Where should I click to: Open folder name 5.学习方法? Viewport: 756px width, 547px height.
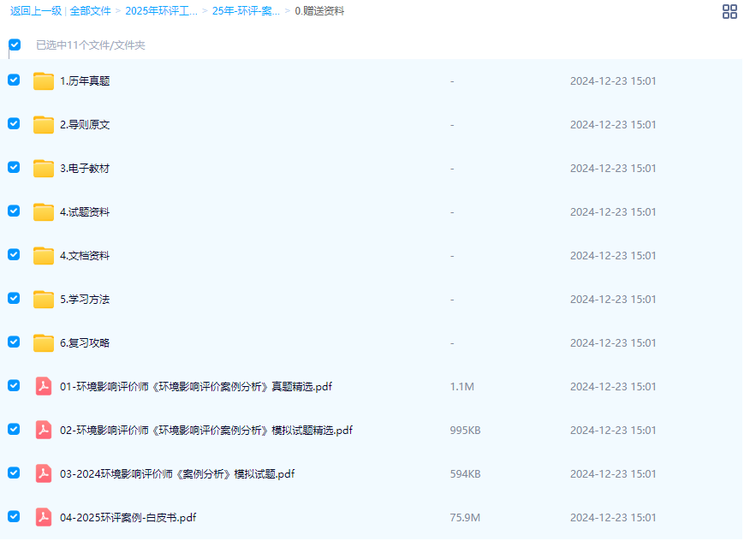85,300
